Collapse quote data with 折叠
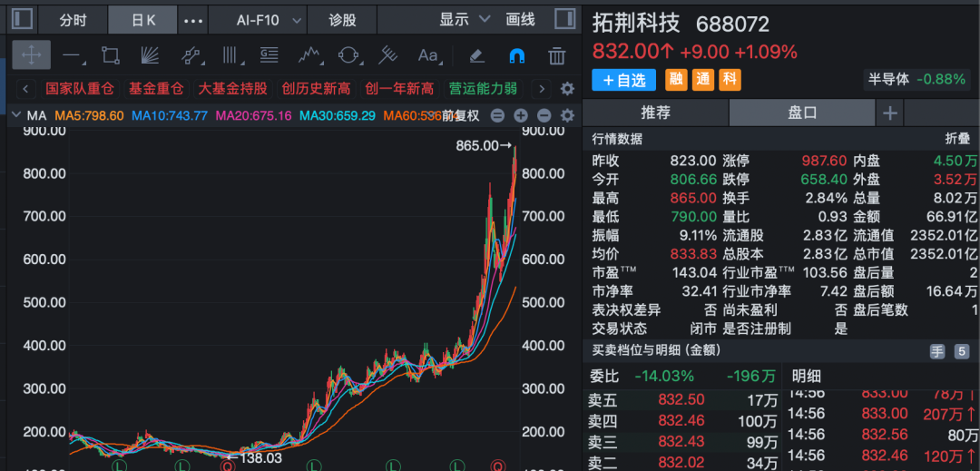This screenshot has width=980, height=471. point(957,139)
